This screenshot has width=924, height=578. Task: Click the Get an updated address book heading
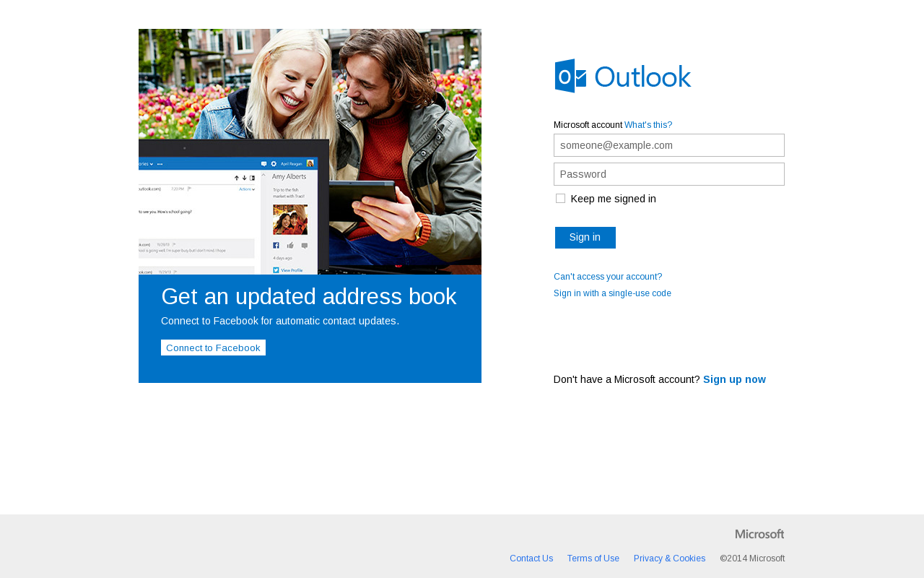click(309, 297)
